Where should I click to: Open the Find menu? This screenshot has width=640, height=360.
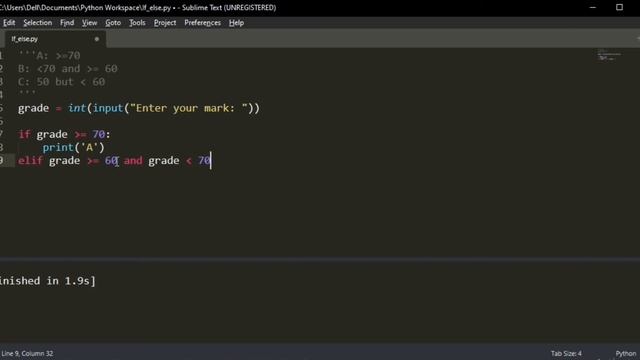(67, 23)
